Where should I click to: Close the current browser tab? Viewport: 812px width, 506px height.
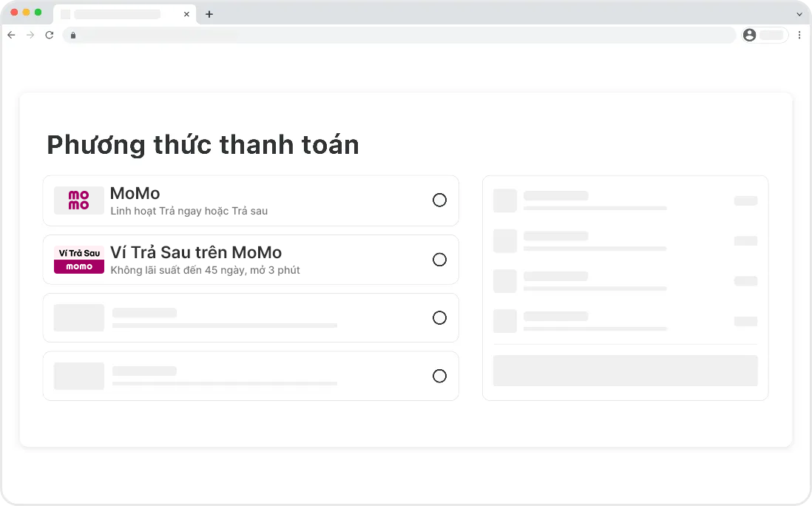(x=186, y=14)
